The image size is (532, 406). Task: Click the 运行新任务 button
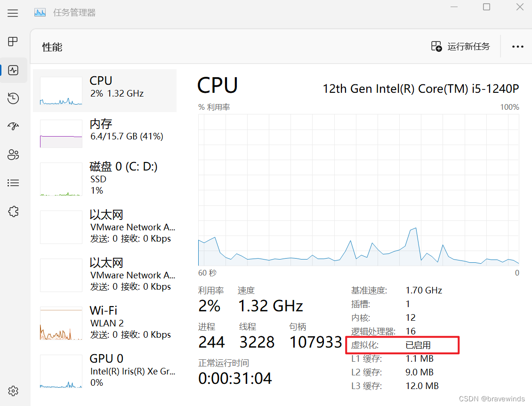[460, 46]
